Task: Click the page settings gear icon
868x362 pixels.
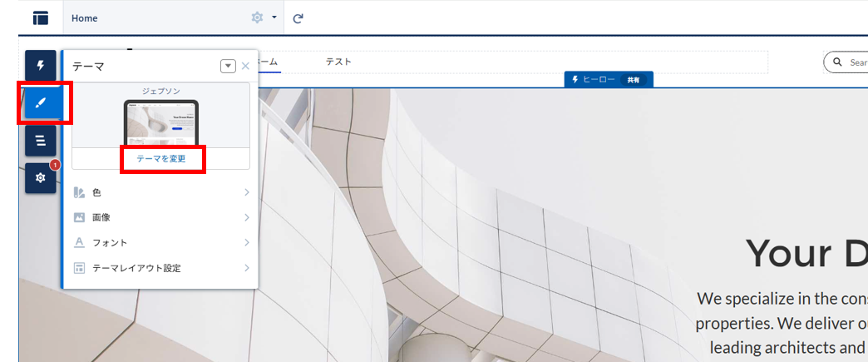Action: coord(257,17)
